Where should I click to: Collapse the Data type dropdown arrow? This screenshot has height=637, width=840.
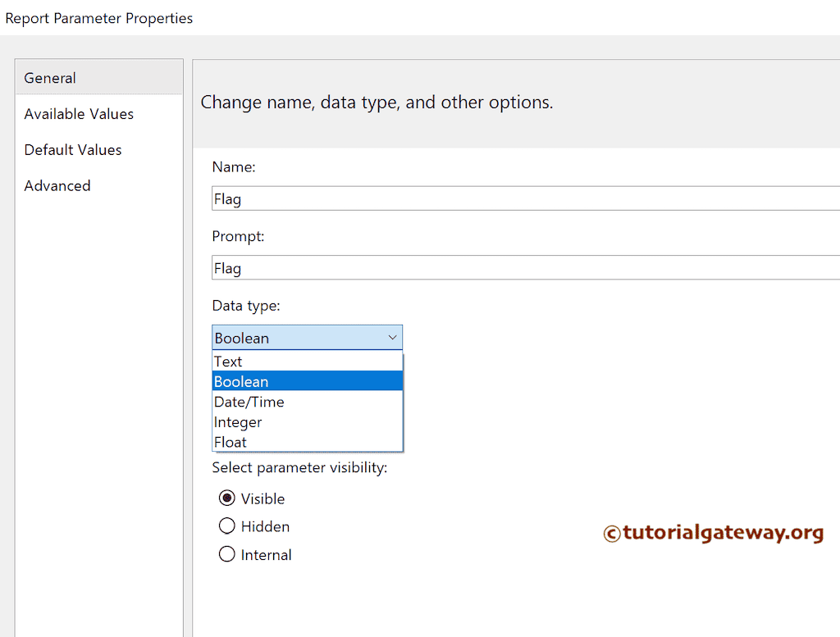(x=392, y=337)
